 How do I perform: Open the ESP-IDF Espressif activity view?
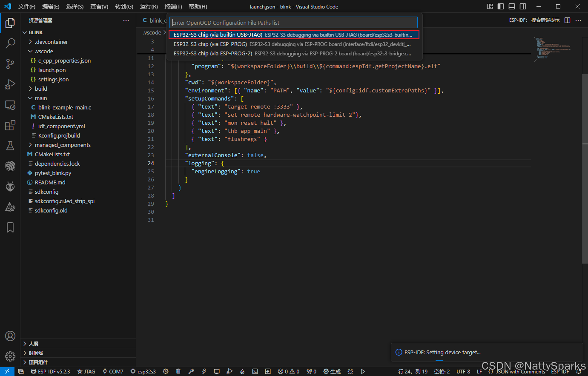click(x=10, y=166)
